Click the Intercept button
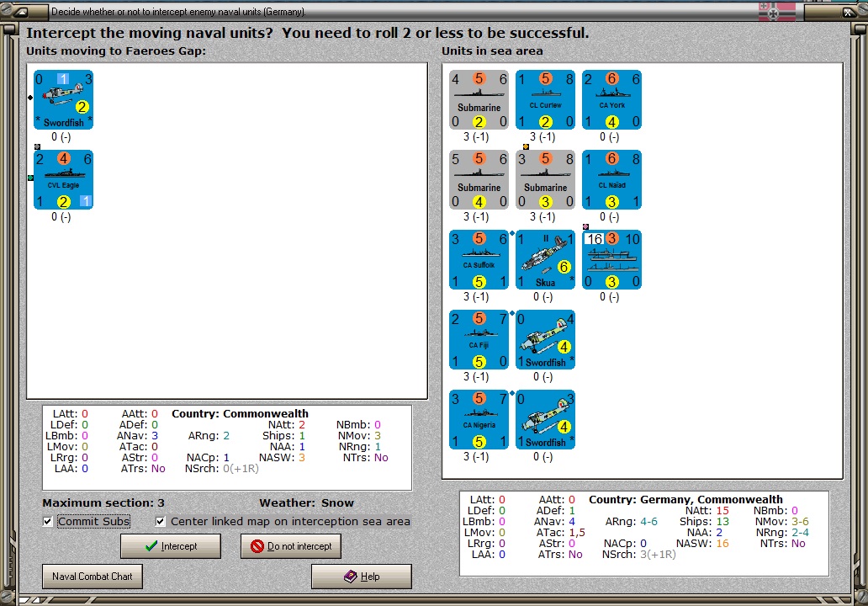Image resolution: width=868 pixels, height=606 pixels. tap(171, 546)
